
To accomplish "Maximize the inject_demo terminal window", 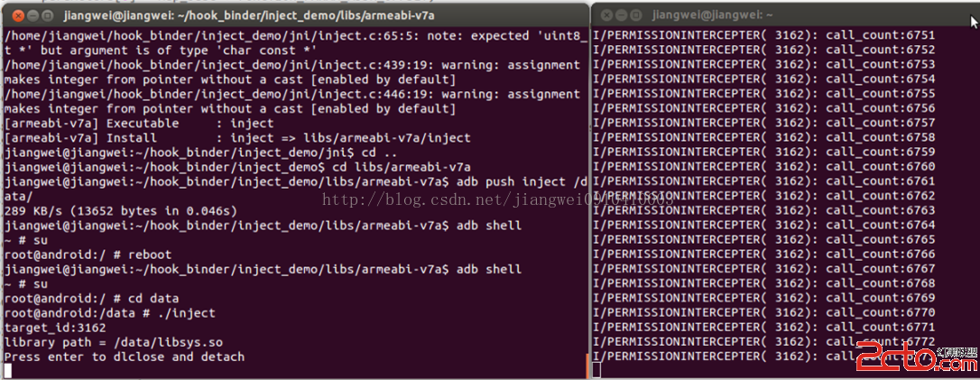I will click(x=46, y=15).
